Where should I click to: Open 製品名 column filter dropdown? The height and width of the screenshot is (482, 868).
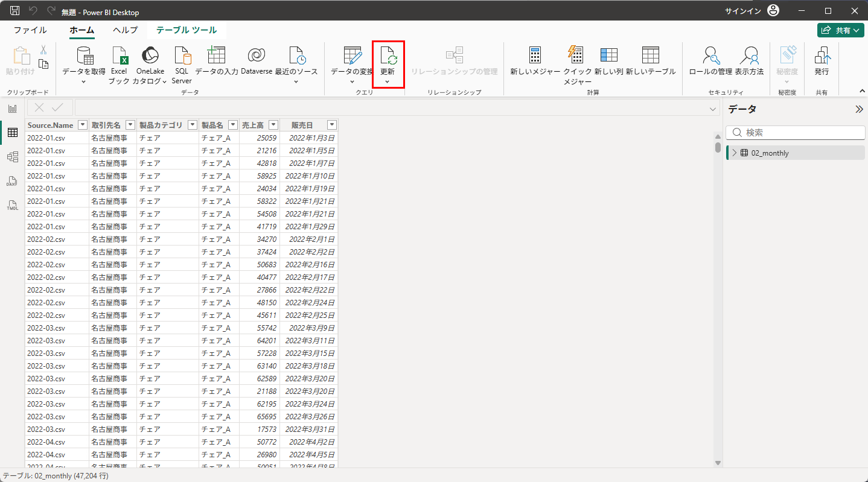click(233, 125)
